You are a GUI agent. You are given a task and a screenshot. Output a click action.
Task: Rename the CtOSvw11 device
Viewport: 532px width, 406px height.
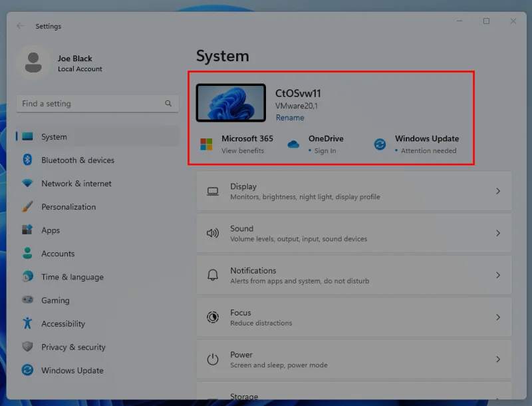coord(290,117)
